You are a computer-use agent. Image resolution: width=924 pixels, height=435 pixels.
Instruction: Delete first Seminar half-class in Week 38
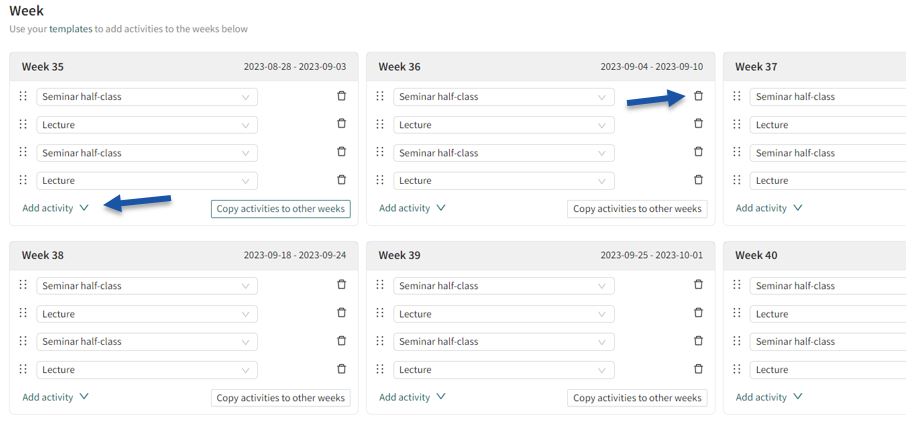(x=341, y=285)
